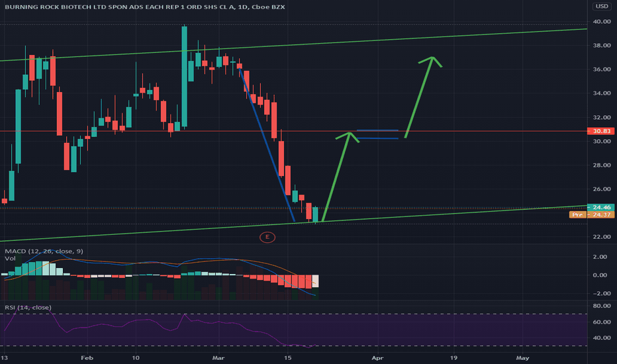The width and height of the screenshot is (617, 364).
Task: Select the last white MACD histogram bar
Action: [315, 281]
